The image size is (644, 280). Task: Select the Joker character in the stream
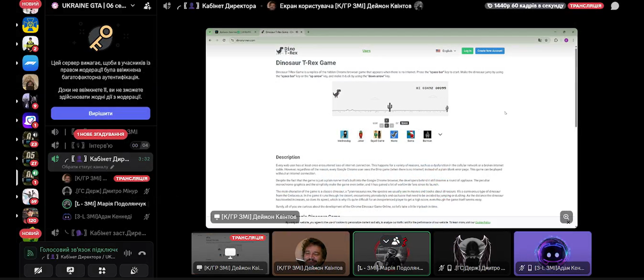[361, 136]
